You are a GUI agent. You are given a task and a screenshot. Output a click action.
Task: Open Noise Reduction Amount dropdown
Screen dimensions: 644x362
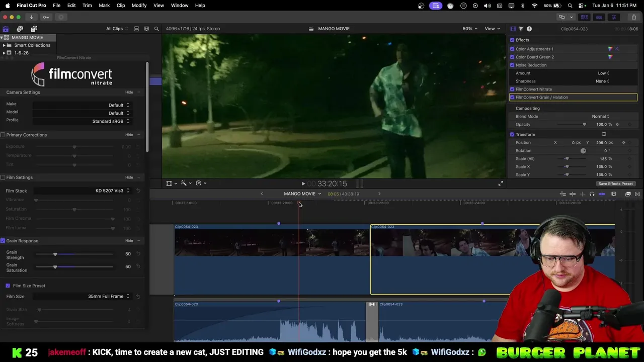pos(604,73)
